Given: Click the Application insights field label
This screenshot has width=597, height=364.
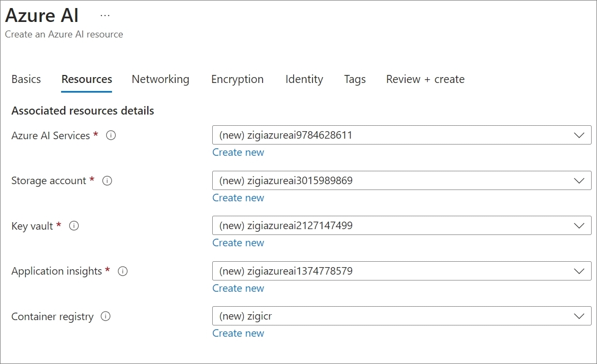Looking at the screenshot, I should tap(57, 271).
